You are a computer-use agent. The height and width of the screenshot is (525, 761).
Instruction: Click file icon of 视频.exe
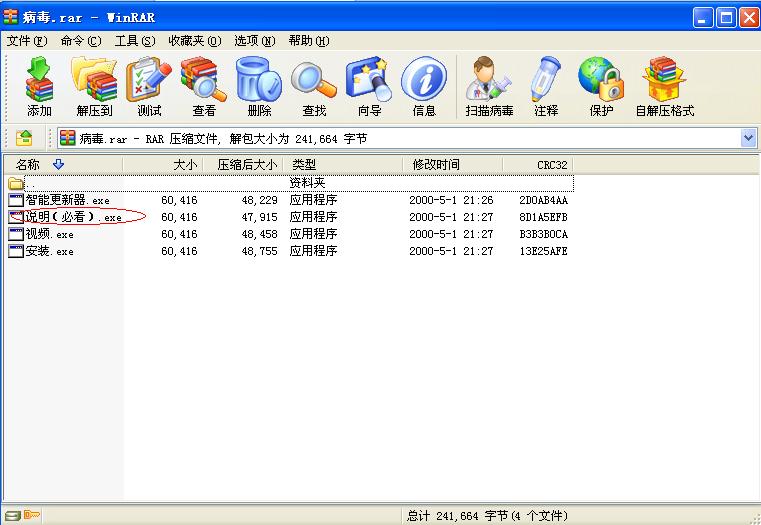(16, 234)
